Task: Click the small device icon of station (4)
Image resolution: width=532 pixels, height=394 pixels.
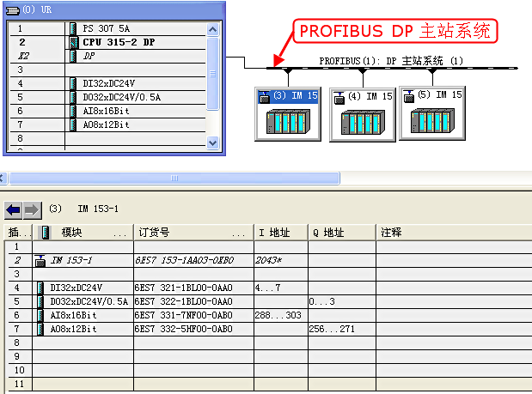Action: point(339,98)
